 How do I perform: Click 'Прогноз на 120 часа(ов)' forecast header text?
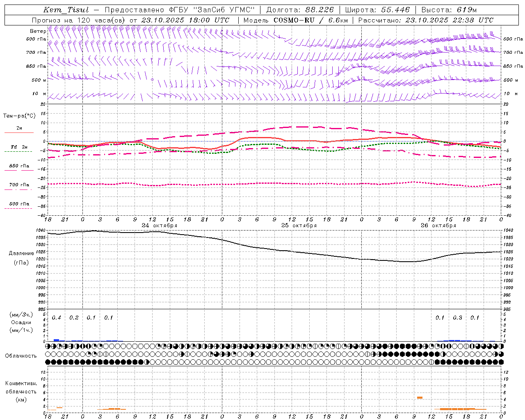pos(79,20)
